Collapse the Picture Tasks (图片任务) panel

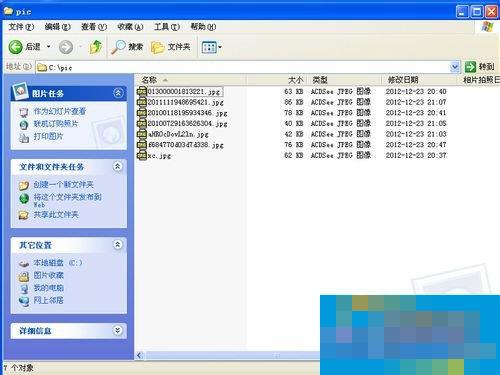click(118, 93)
